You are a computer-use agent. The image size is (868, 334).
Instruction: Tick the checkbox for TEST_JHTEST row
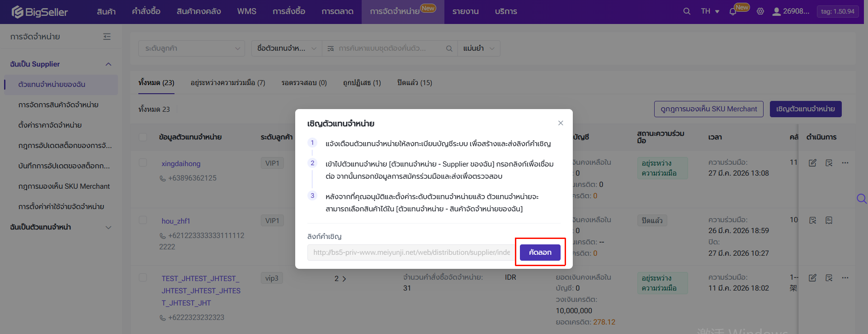pyautogui.click(x=143, y=277)
